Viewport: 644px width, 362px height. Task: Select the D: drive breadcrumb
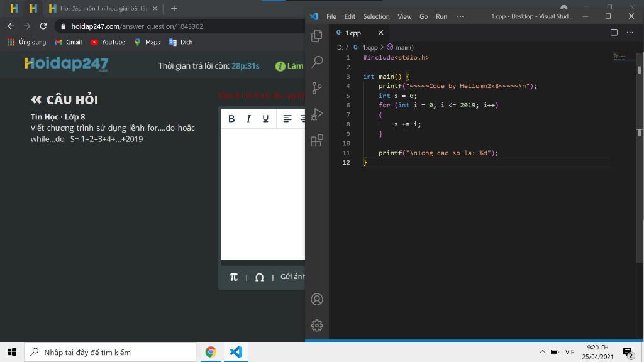[340, 47]
